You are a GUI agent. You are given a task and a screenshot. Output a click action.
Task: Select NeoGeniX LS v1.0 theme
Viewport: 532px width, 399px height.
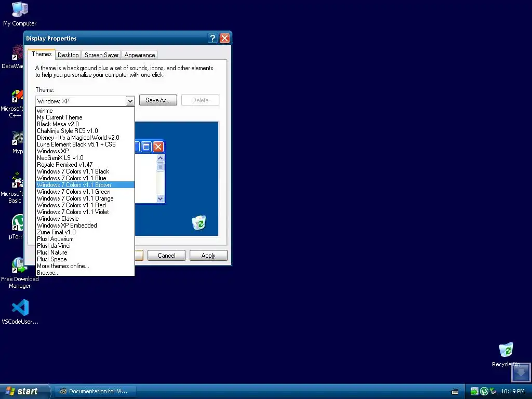(85, 158)
